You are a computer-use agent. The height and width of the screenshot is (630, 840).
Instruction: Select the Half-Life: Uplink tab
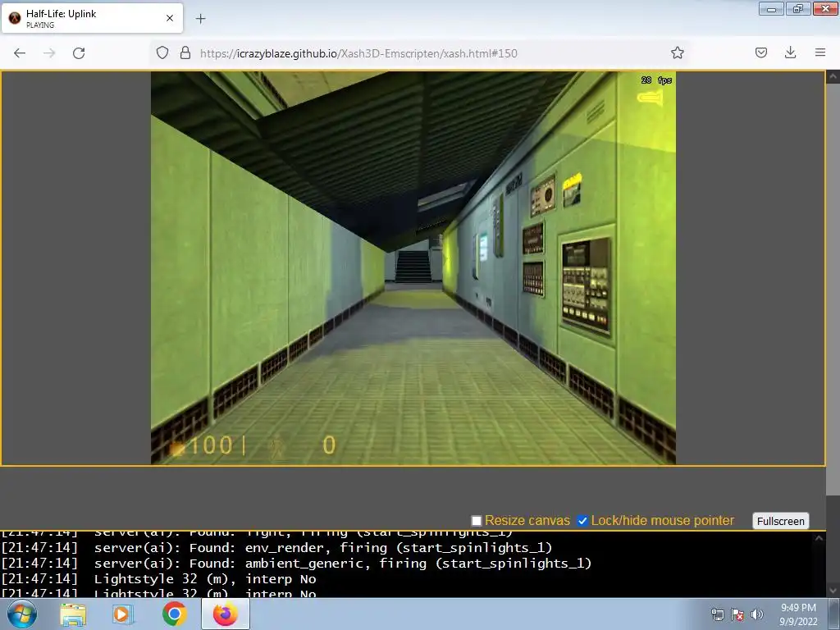pyautogui.click(x=92, y=18)
